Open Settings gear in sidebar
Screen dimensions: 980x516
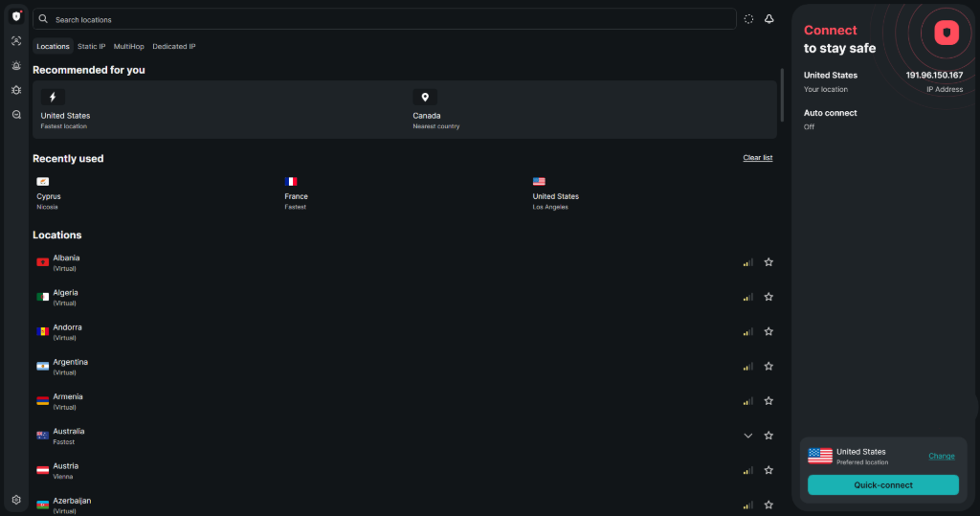point(16,500)
